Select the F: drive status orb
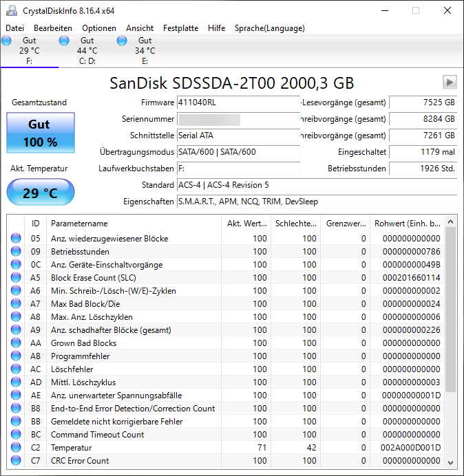464x476 pixels. [x=6, y=41]
